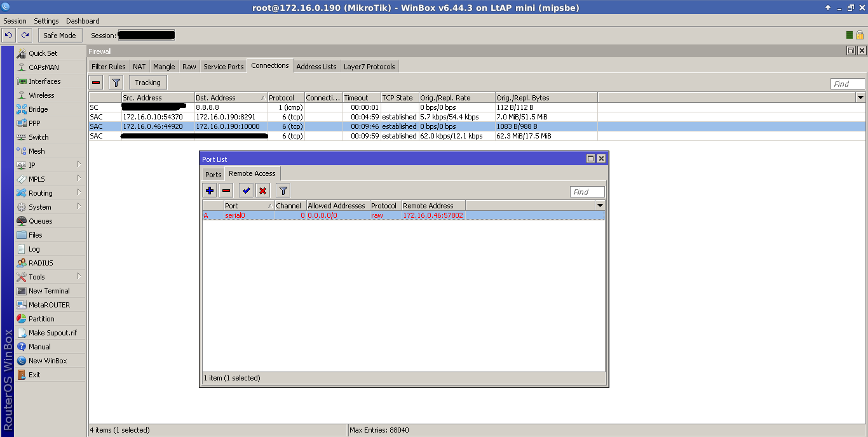Toggle Safe Mode

click(59, 35)
